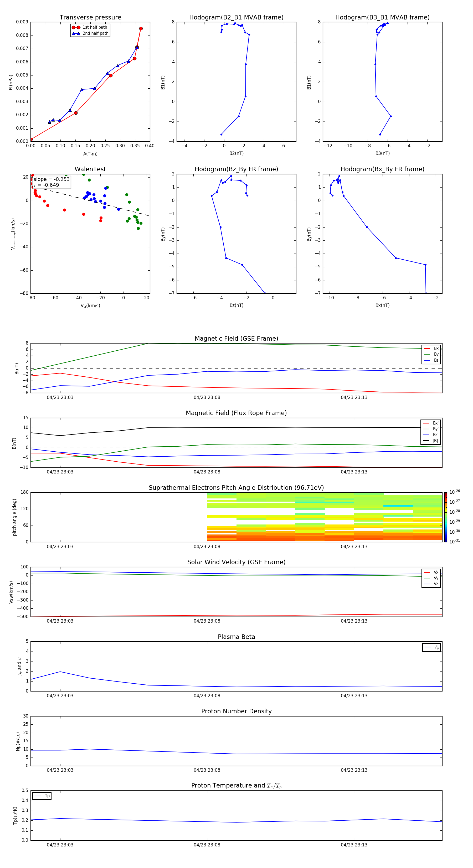The image size is (473, 868).
Task: Select the Bz' legend entry
Action: pos(431,435)
